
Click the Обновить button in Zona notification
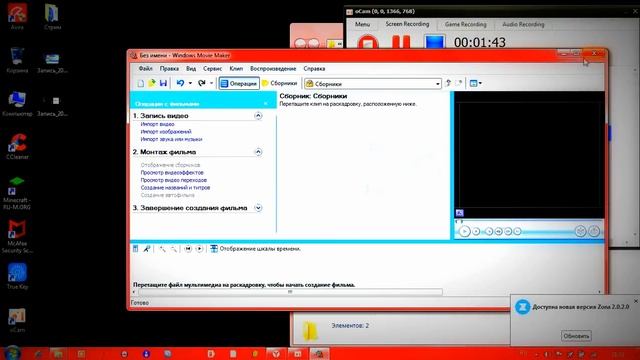pos(576,336)
